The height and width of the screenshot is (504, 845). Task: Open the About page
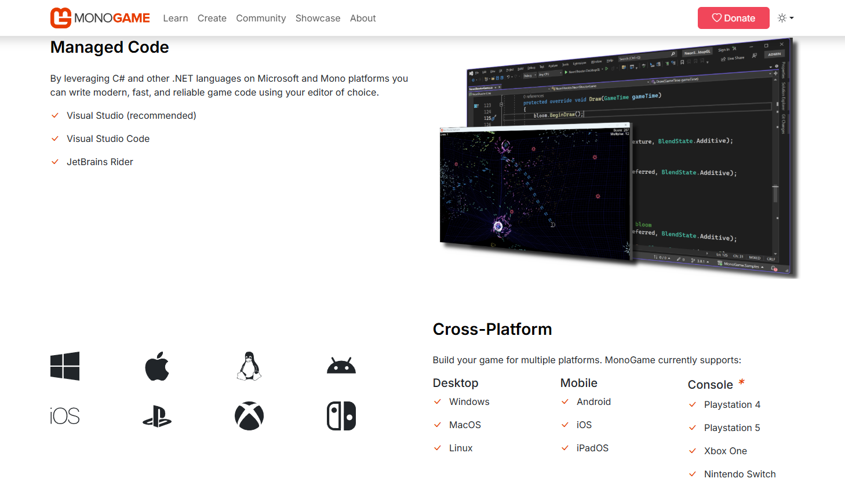[x=363, y=19]
